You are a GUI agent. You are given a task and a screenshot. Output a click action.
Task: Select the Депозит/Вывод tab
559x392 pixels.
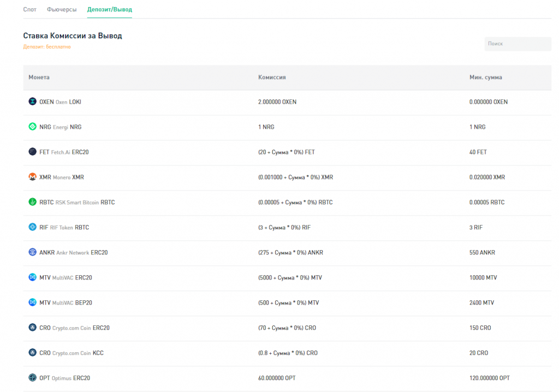coord(109,10)
